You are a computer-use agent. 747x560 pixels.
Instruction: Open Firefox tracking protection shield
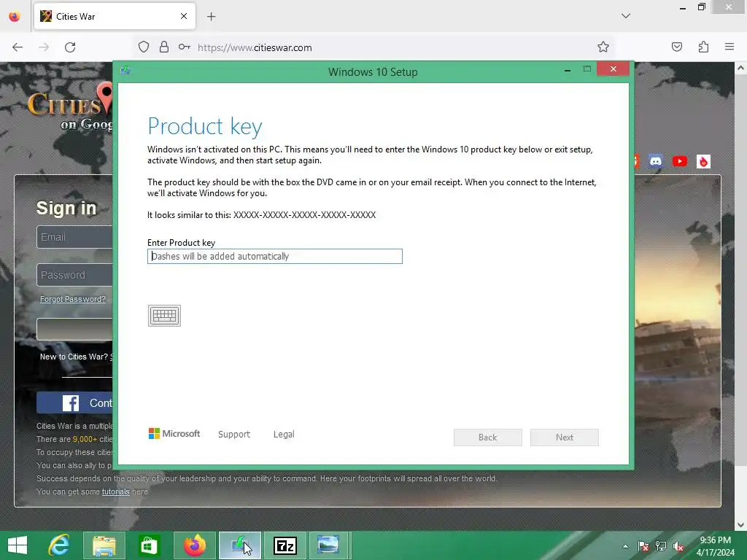[x=144, y=47]
